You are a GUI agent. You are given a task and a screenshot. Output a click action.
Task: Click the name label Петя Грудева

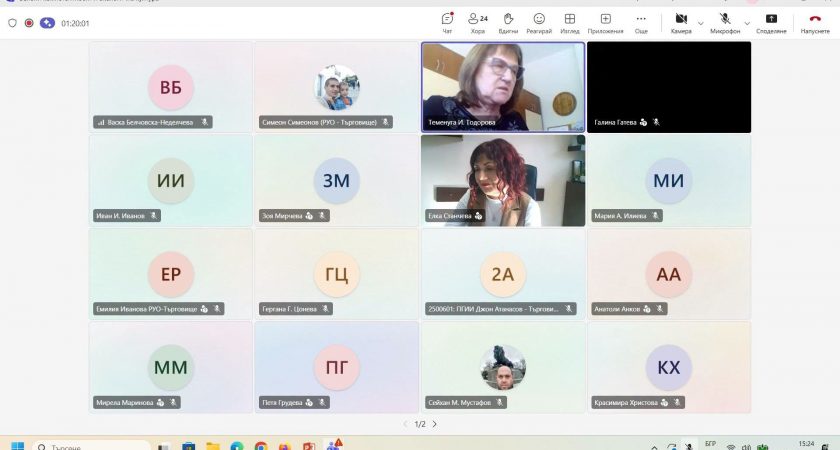[282, 403]
